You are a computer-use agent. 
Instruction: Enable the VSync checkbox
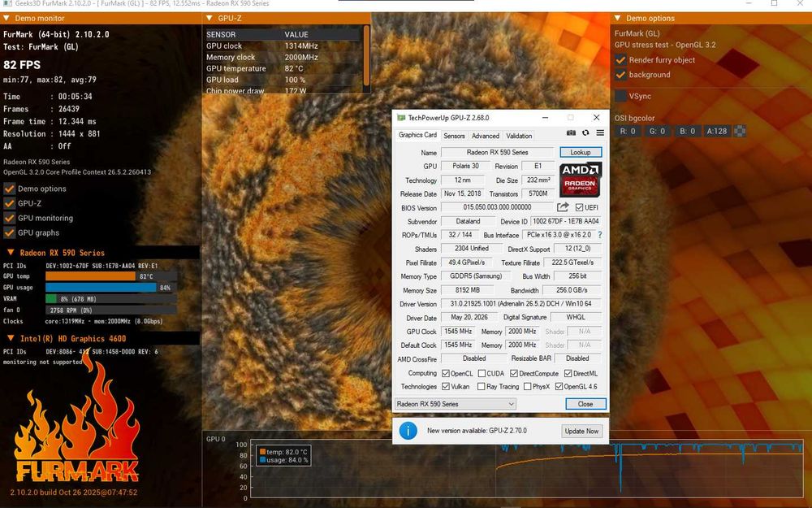click(x=620, y=96)
